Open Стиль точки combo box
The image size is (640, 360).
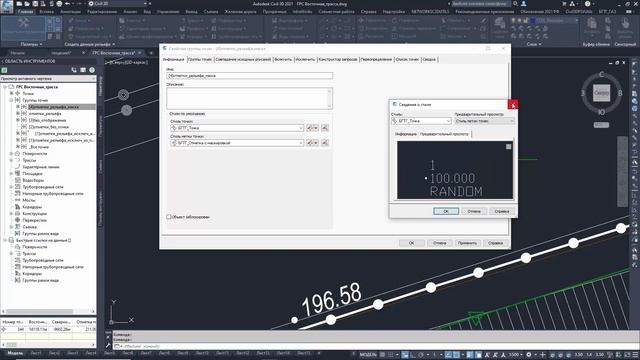237,128
